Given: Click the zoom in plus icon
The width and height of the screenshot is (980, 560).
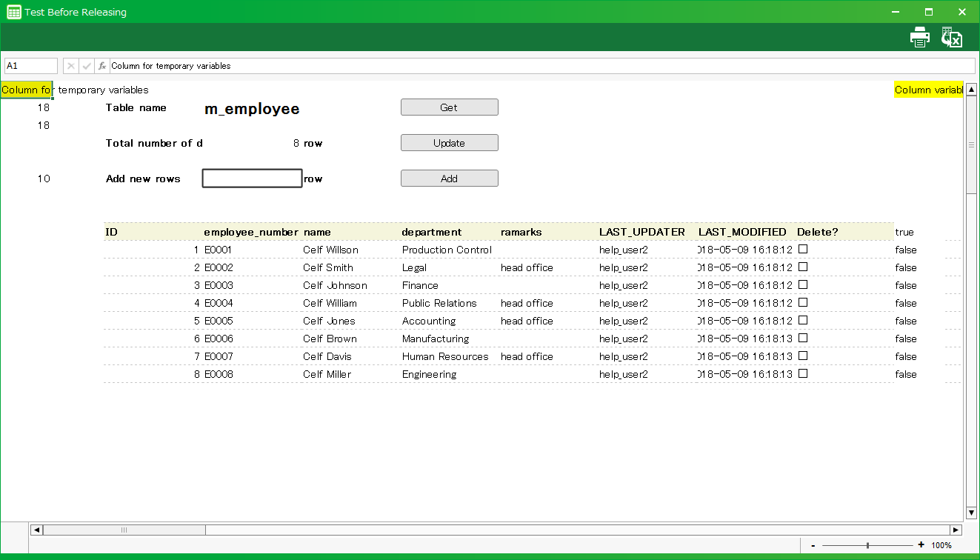Looking at the screenshot, I should [921, 545].
